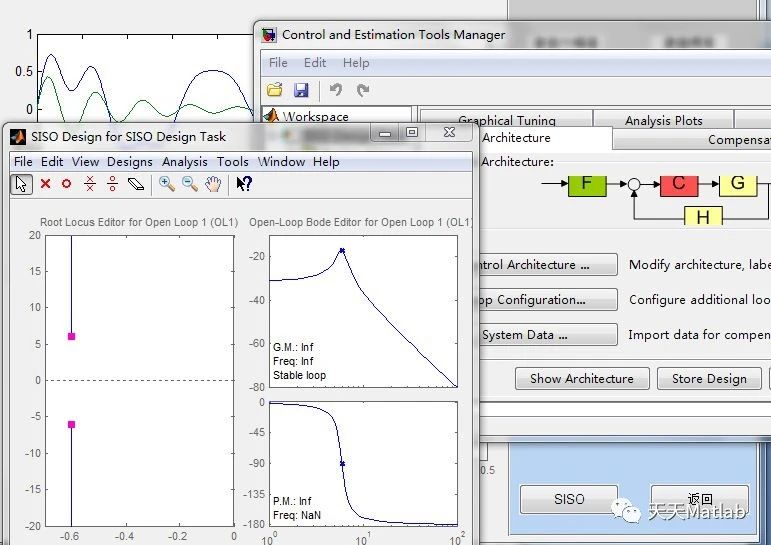Screen dimensions: 771x545
Task: Click the 'P.M.: Inf' text in phase plot
Action: coord(292,501)
